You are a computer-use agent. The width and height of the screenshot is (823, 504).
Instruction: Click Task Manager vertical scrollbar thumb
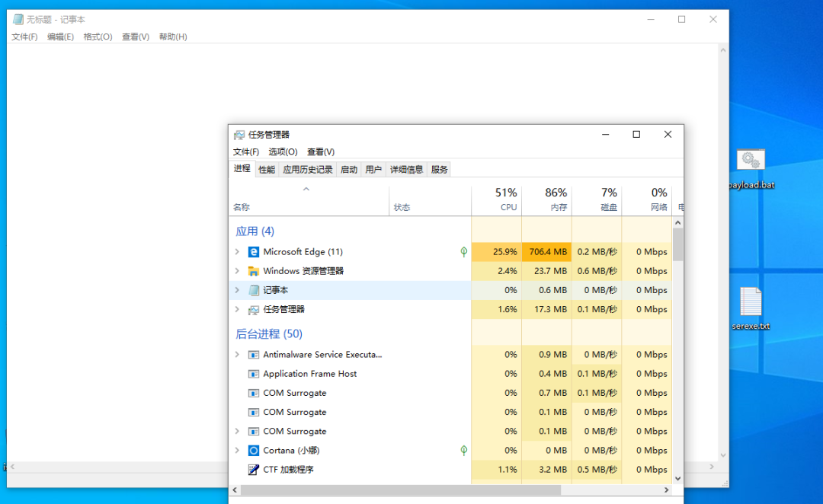point(677,244)
